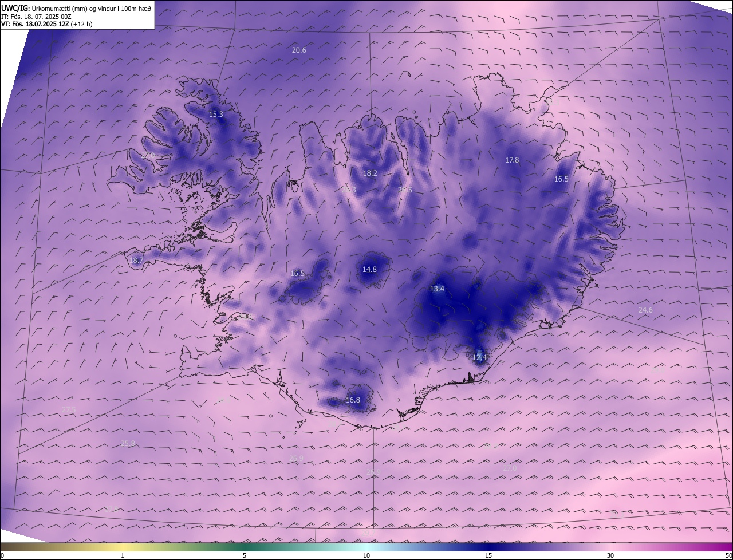Click the colour scale tick label 0
This screenshot has width=733, height=560.
2,555
